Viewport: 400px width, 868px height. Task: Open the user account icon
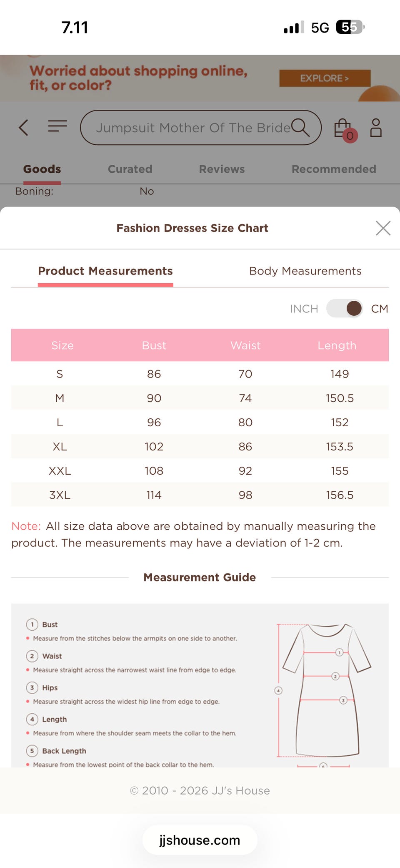376,128
